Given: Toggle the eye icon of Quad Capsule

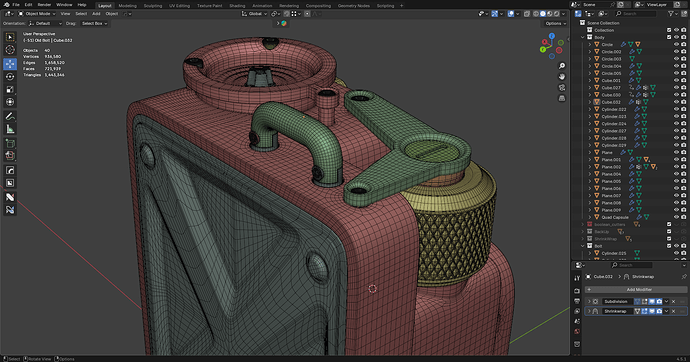Looking at the screenshot, I should (676, 217).
